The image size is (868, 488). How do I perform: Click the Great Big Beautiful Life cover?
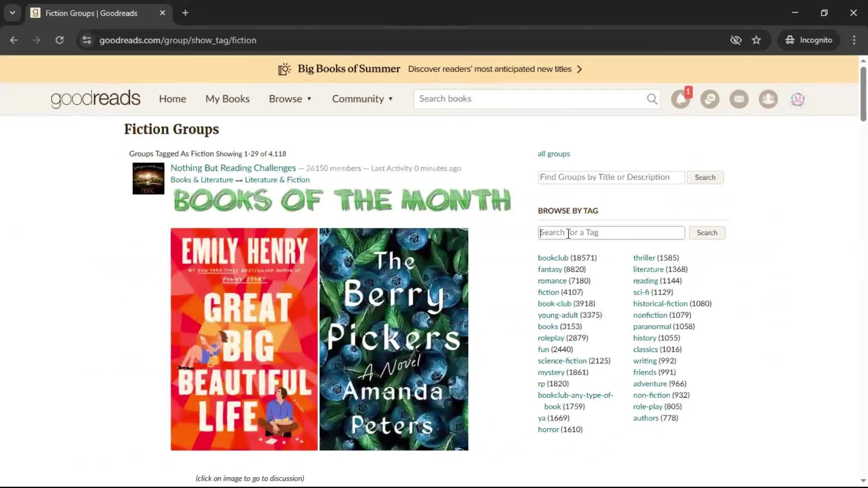244,339
